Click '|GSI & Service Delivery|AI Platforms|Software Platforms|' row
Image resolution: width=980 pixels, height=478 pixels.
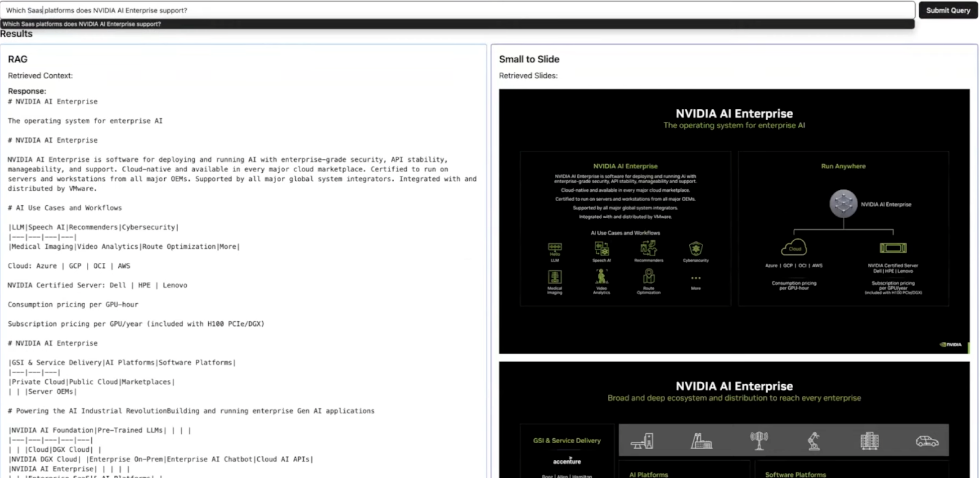click(x=123, y=363)
